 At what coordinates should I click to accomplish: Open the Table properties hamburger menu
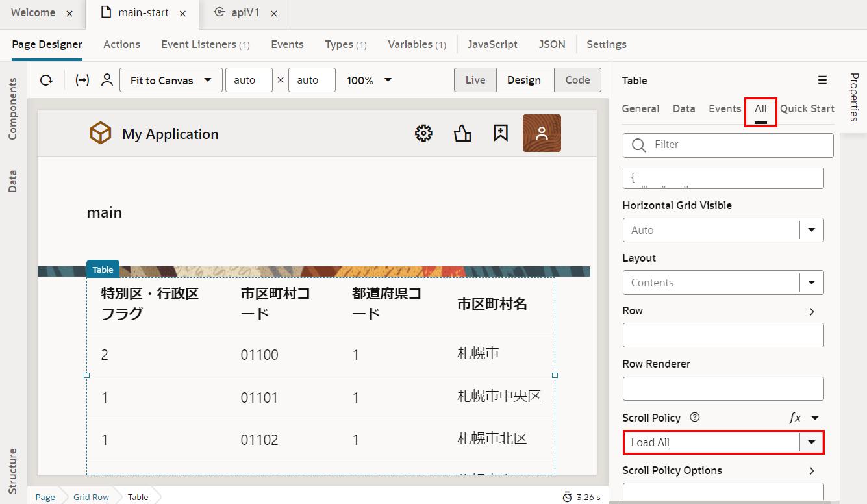(x=822, y=81)
